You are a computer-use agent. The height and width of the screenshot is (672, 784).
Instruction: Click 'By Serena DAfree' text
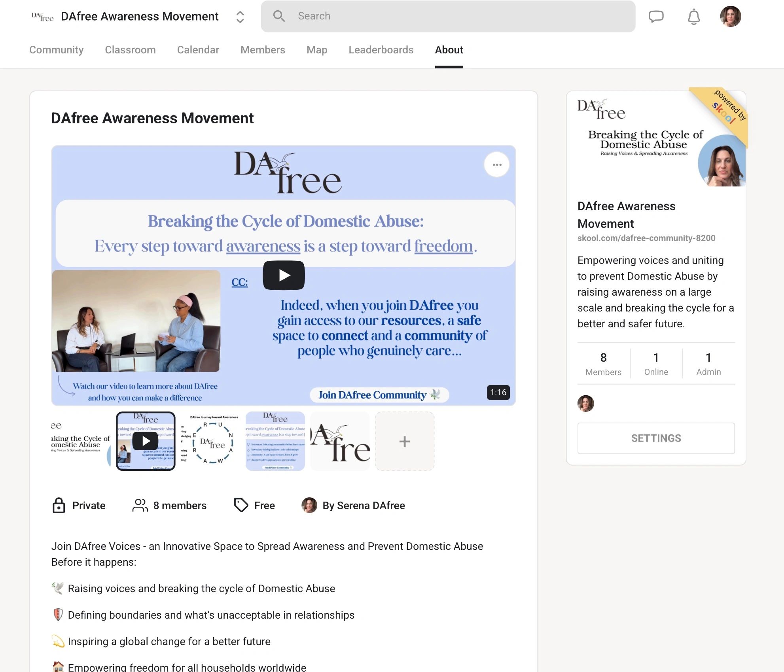coord(364,506)
